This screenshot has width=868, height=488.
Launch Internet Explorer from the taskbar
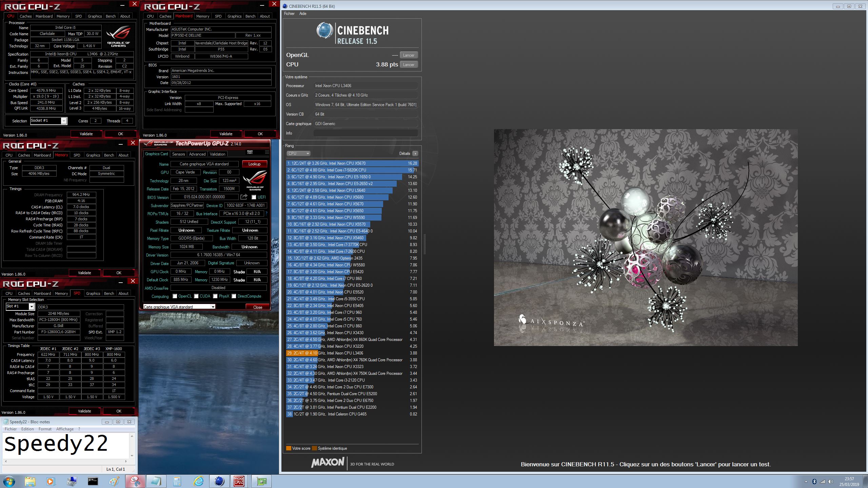coord(198,481)
